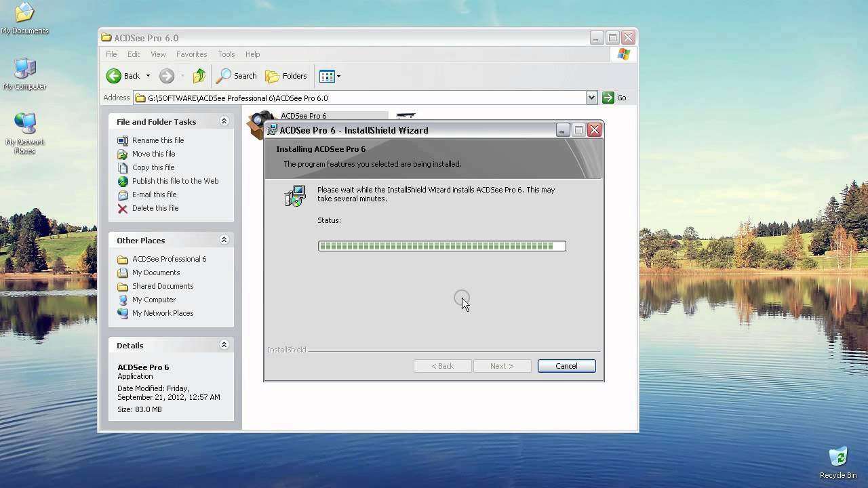Click Delete this file link
868x488 pixels.
pyautogui.click(x=155, y=208)
